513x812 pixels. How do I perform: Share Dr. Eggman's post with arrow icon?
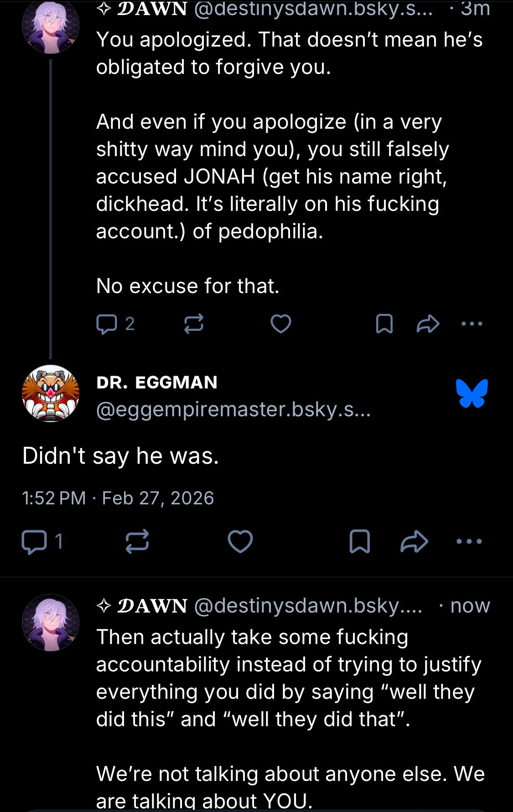tap(414, 542)
